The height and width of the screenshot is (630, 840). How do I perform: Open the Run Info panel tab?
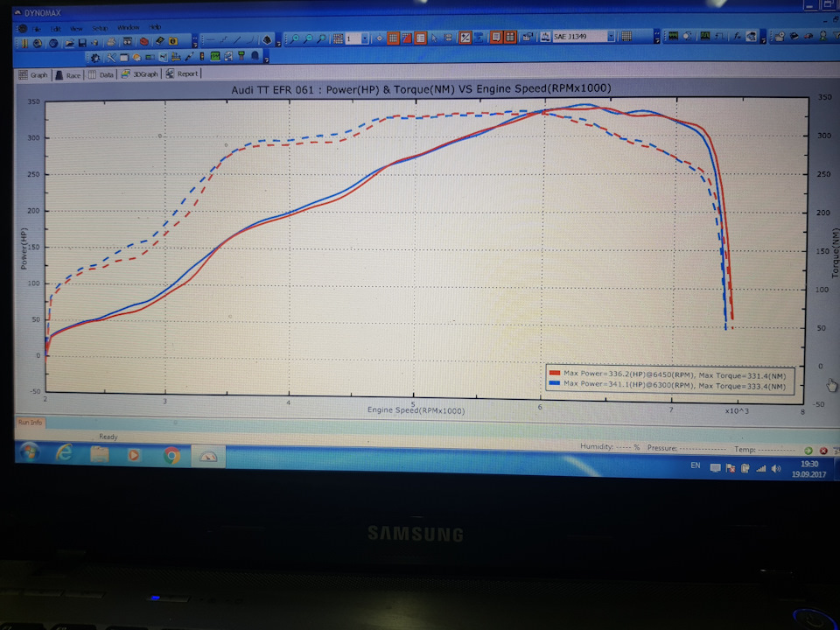(30, 422)
